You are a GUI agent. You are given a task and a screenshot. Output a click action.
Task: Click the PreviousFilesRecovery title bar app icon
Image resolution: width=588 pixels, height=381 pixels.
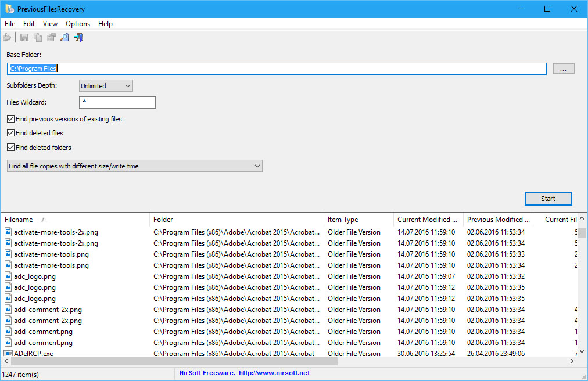9,9
